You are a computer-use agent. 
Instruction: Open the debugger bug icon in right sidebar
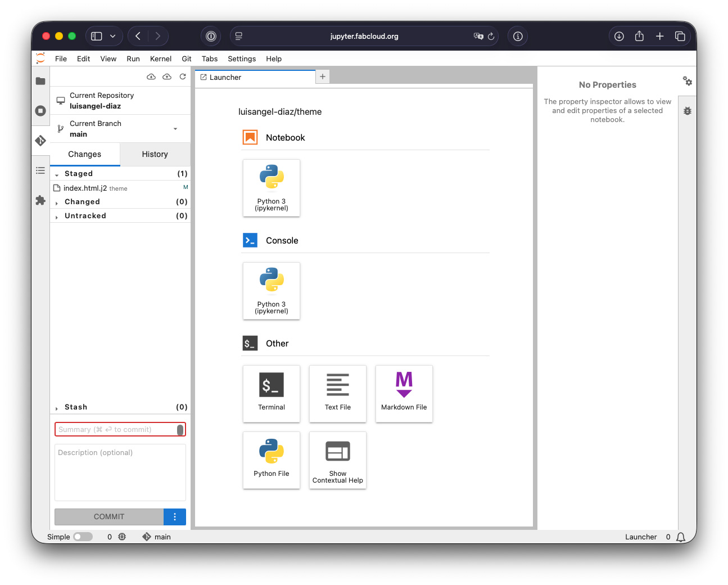687,111
